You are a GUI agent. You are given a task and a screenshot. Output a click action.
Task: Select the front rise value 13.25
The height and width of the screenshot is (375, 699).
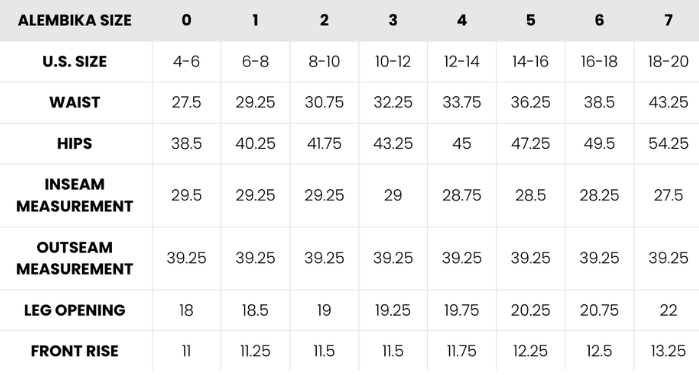point(668,351)
